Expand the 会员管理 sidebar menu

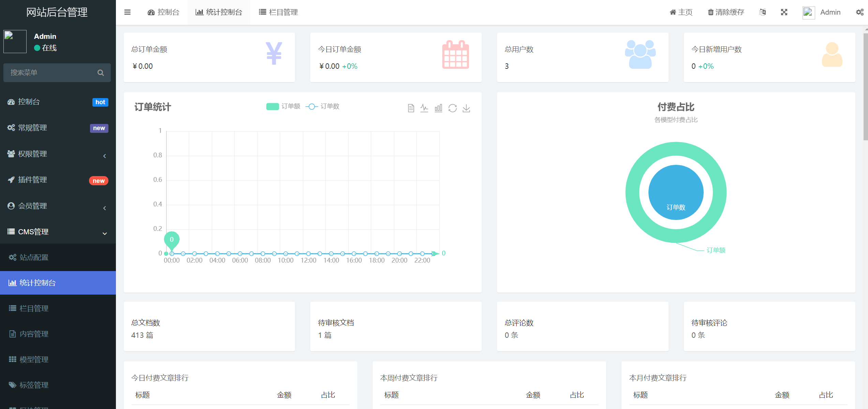pos(58,206)
